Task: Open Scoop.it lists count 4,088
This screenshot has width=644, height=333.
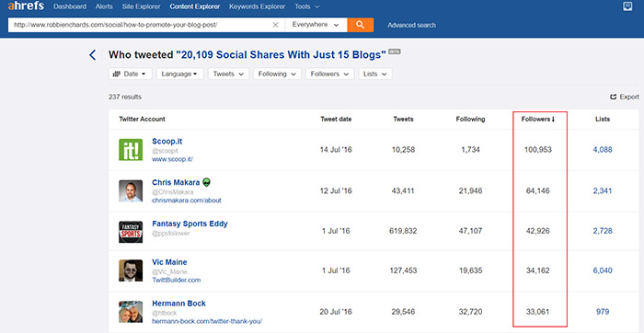Action: coord(603,150)
